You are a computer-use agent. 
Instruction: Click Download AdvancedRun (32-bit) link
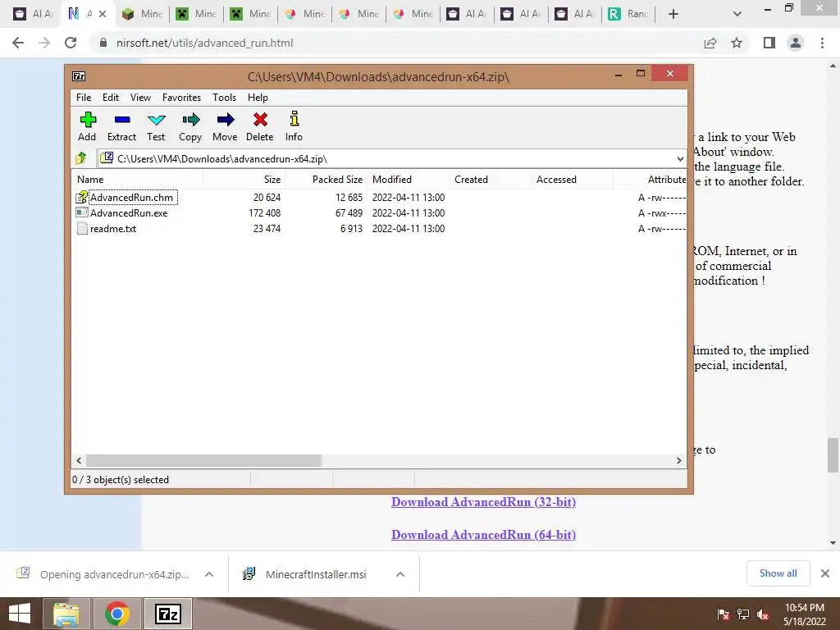pos(483,502)
